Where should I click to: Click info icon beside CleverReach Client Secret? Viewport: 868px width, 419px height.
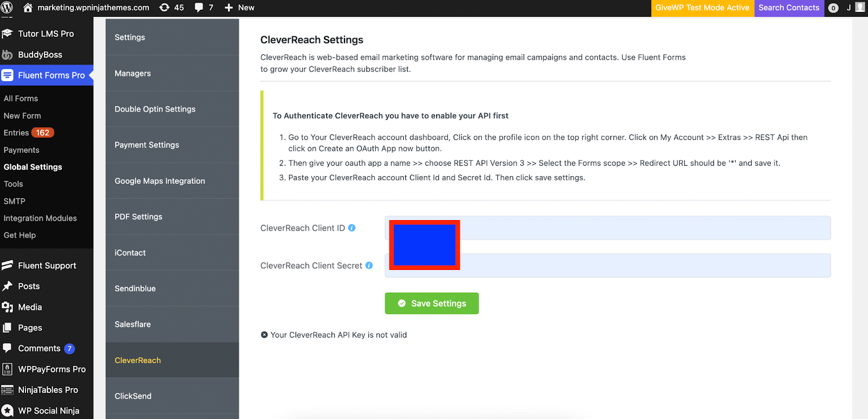tap(369, 266)
